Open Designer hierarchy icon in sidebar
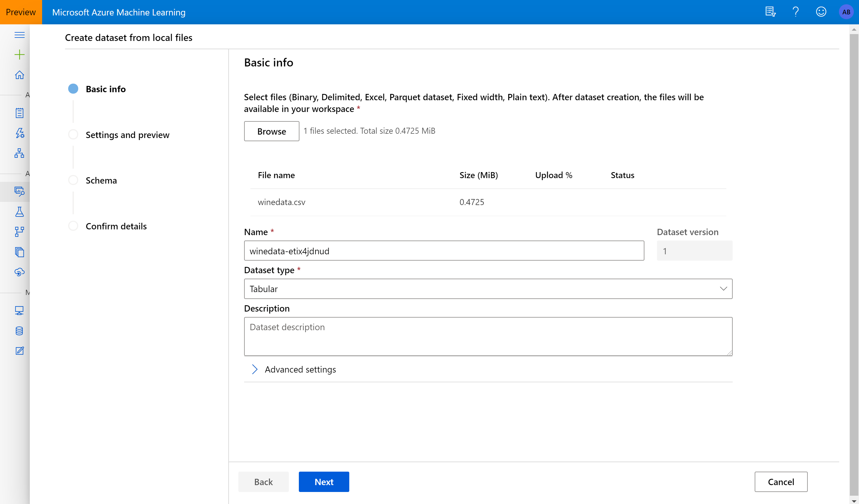 tap(19, 153)
